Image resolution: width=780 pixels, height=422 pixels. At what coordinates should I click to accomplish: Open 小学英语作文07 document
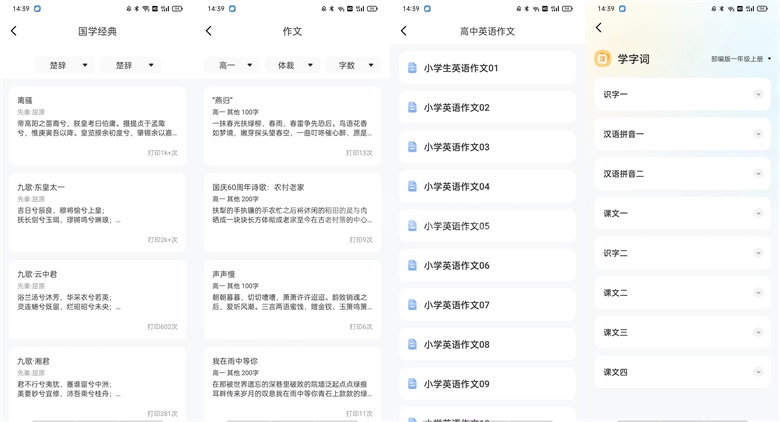[488, 305]
